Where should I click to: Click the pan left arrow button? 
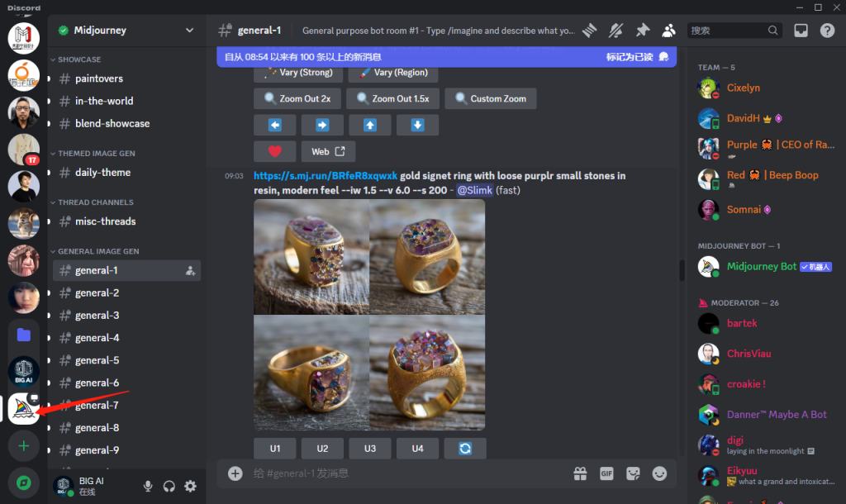click(x=274, y=126)
